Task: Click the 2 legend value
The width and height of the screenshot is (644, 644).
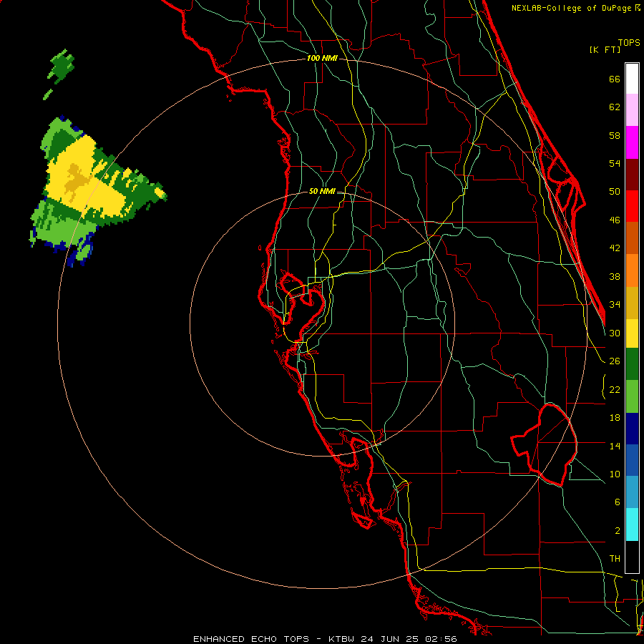Action: point(617,531)
